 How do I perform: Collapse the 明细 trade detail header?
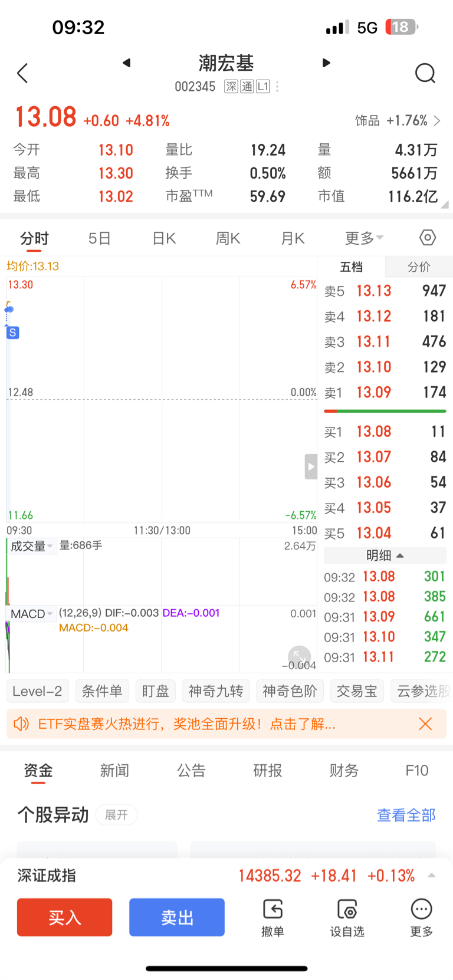(x=385, y=555)
